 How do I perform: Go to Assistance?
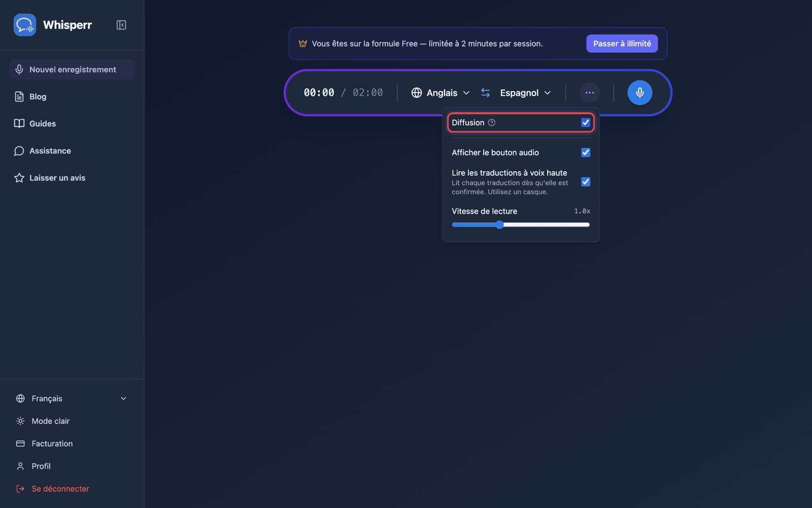coord(72,151)
